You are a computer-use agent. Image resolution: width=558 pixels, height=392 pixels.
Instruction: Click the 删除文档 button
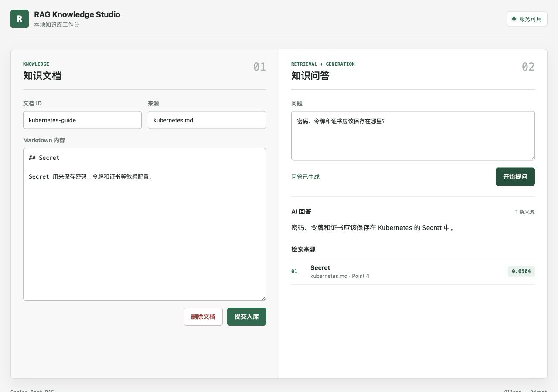coord(203,317)
